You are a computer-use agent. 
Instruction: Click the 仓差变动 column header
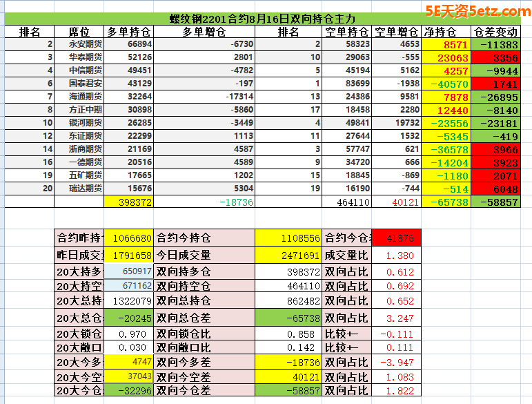495,32
